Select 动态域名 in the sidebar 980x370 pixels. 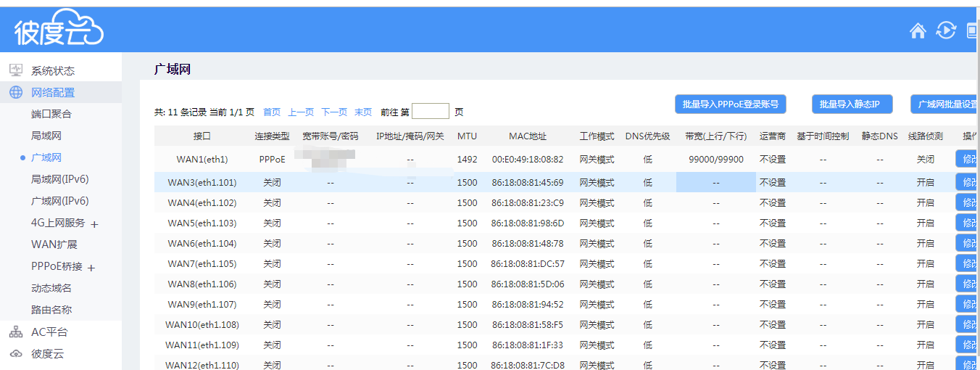point(51,288)
